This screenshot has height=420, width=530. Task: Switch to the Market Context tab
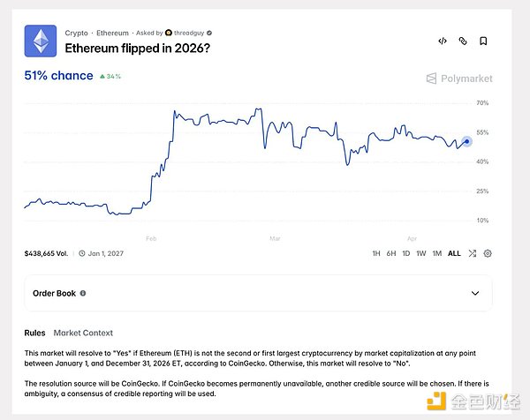[83, 333]
